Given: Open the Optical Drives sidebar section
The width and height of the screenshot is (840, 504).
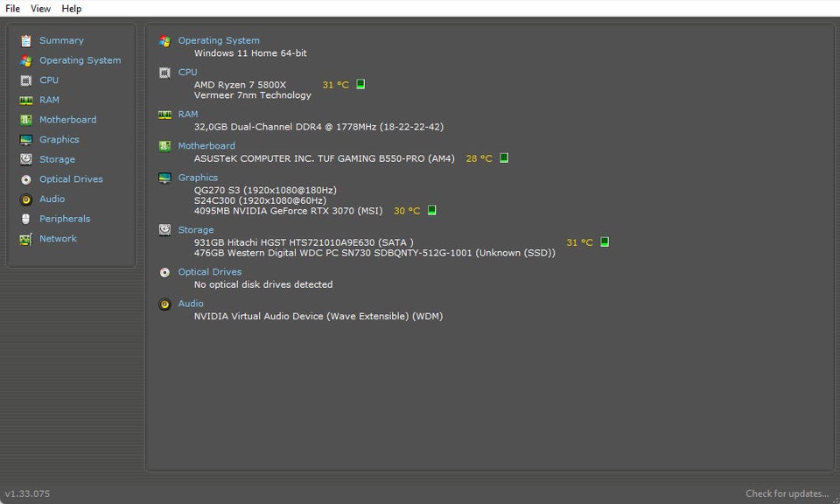Looking at the screenshot, I should click(71, 179).
